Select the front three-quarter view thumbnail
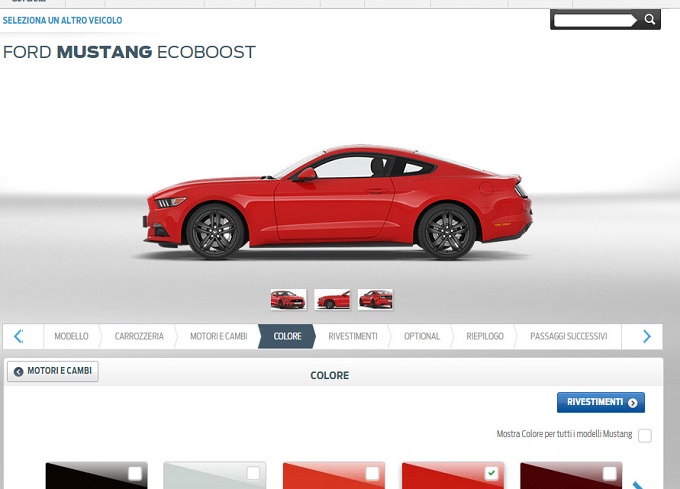 [288, 300]
